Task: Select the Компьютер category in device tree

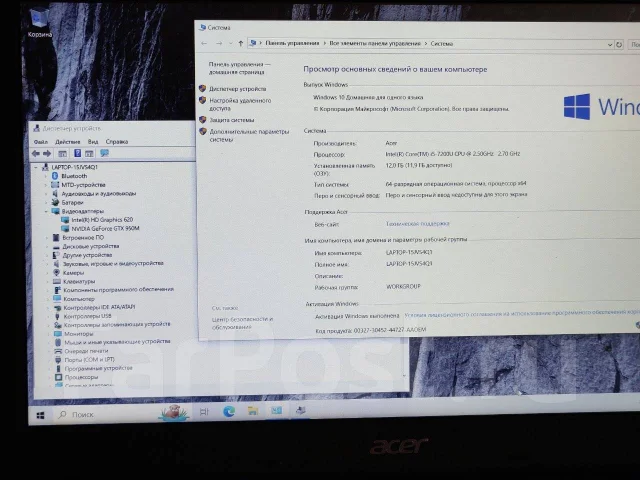Action: pyautogui.click(x=79, y=299)
